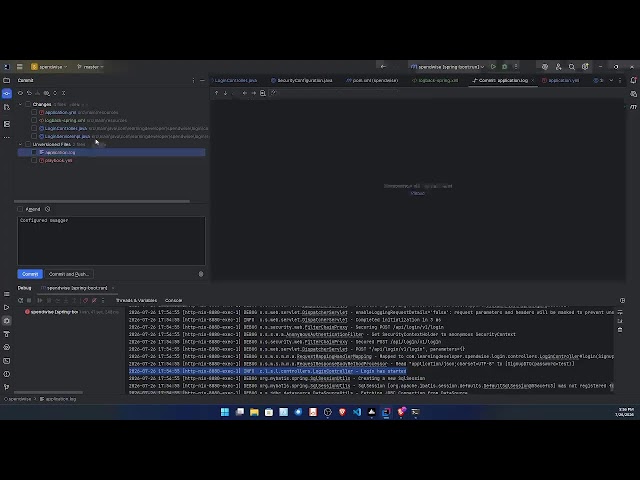Switch to application.yml editor tab
Viewport: 640px width, 480px height.
[x=560, y=80]
